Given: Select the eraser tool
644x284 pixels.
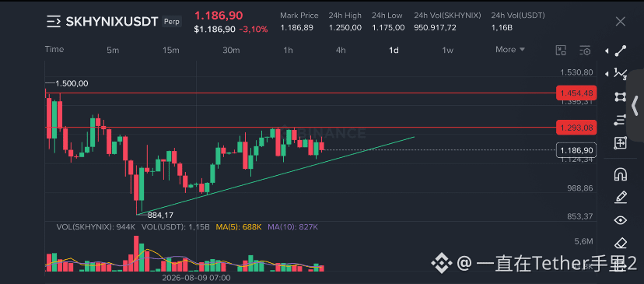Looking at the screenshot, I should pyautogui.click(x=620, y=243).
